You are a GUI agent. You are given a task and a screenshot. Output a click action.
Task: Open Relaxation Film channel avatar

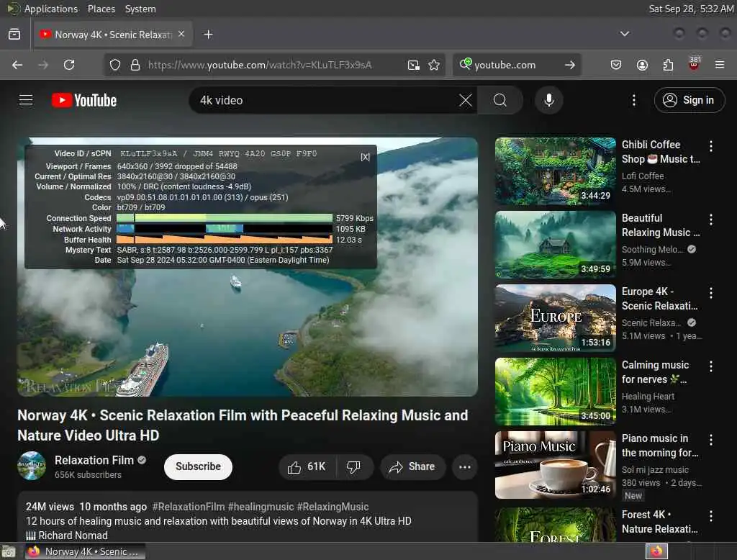point(32,466)
